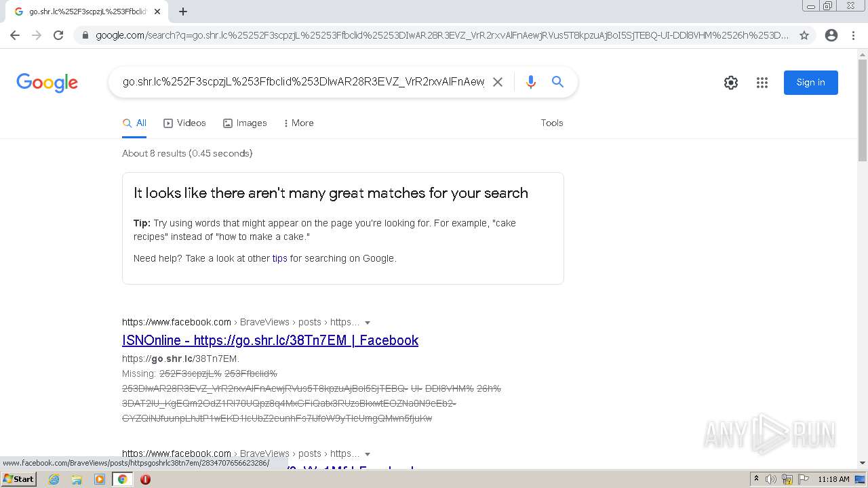Select Chrome taskbar button
The width and height of the screenshot is (868, 488).
point(123,479)
